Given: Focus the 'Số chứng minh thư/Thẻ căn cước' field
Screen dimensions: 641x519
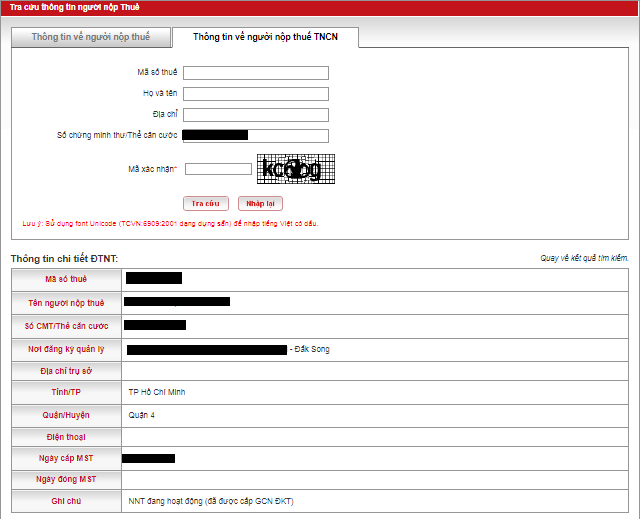Looking at the screenshot, I should click(256, 136).
